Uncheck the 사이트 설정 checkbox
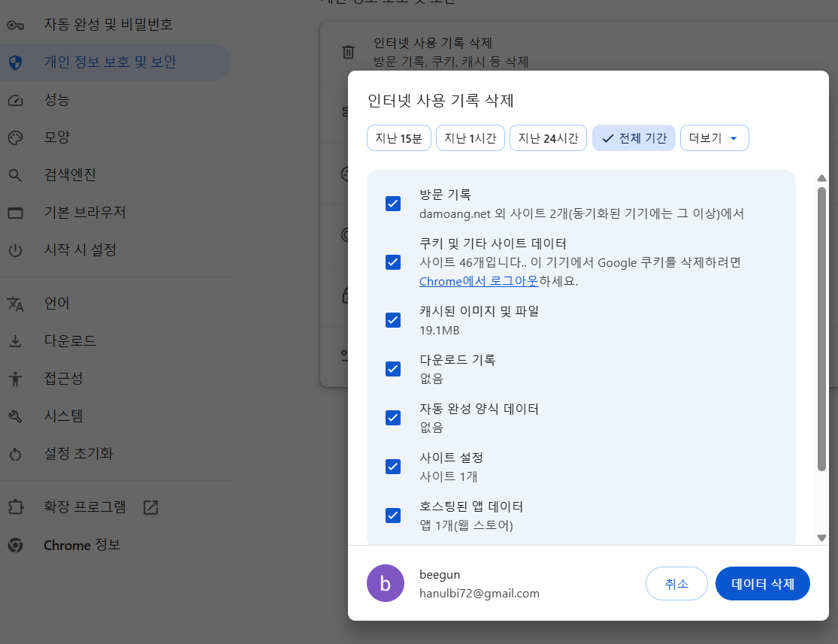Image resolution: width=838 pixels, height=644 pixels. 393,467
